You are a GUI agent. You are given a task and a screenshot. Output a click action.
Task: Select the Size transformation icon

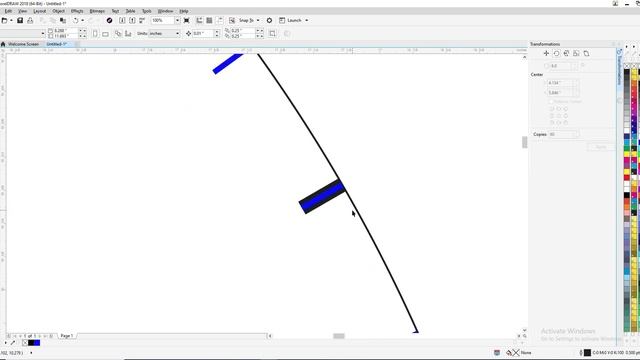pyautogui.click(x=576, y=53)
